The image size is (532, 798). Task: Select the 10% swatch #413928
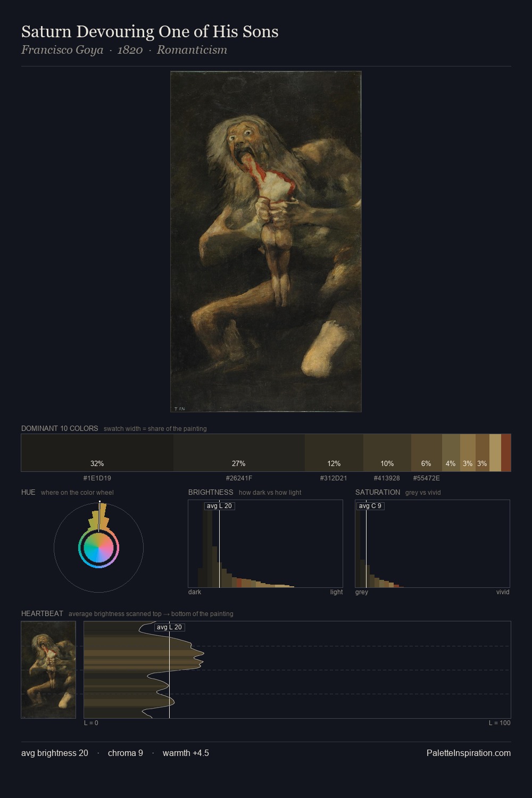point(387,453)
